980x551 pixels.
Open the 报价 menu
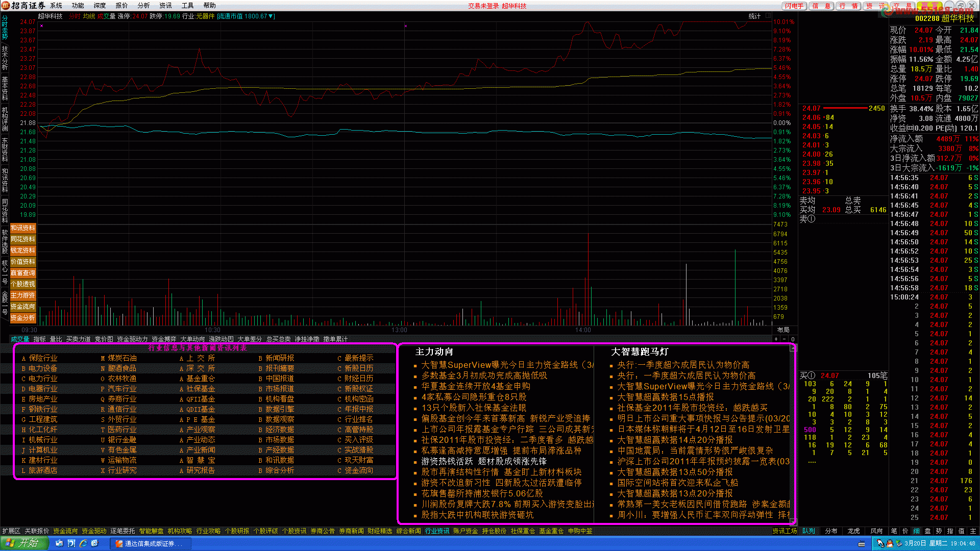[122, 5]
